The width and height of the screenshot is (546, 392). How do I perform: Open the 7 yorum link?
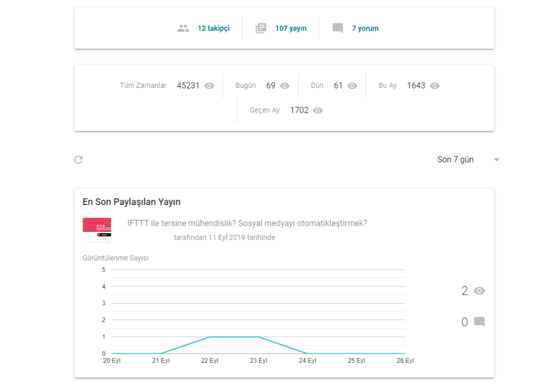coord(365,28)
